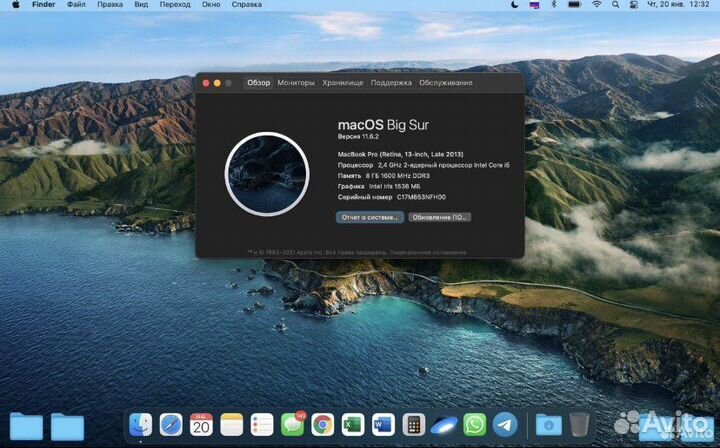
Task: Switch to the Хранилище tab
Action: [343, 83]
